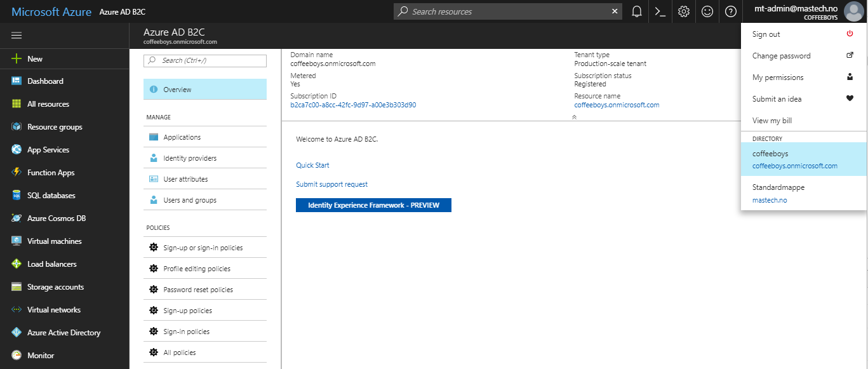
Task: Select Sign out from account menu
Action: (x=766, y=34)
